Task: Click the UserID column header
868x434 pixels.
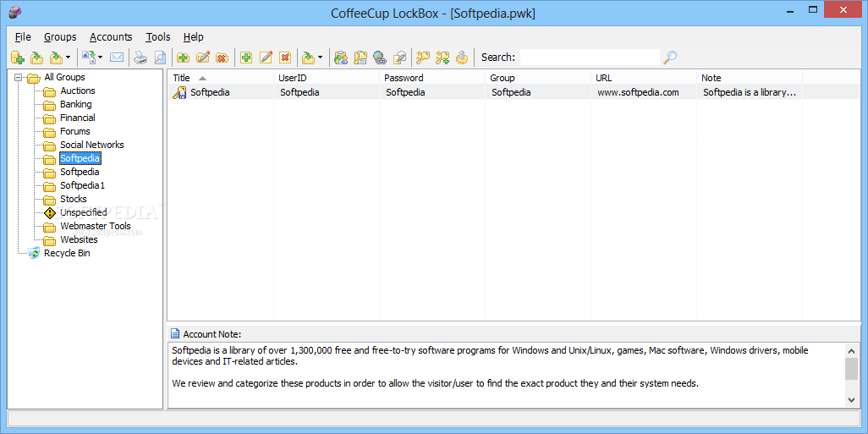Action: click(x=327, y=78)
